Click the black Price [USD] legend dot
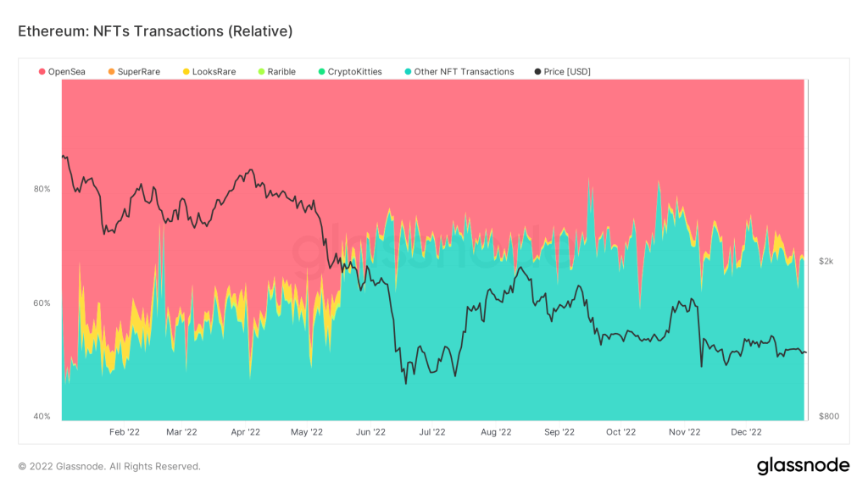The height and width of the screenshot is (488, 868). click(x=539, y=72)
